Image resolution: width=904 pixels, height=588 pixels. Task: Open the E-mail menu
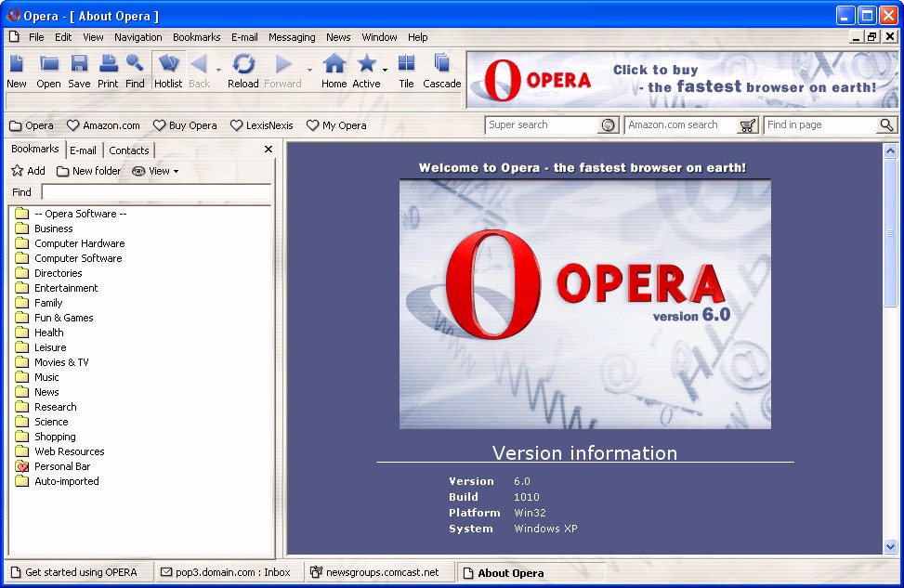[244, 37]
